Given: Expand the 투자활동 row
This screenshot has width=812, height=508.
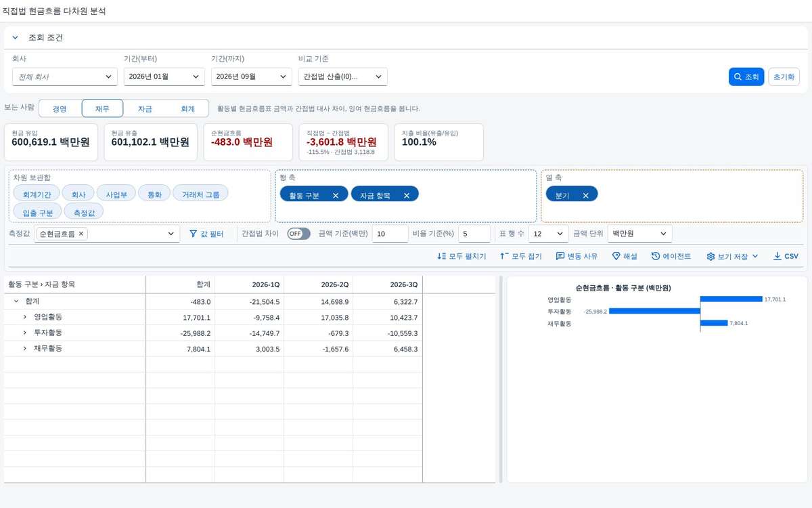Looking at the screenshot, I should click(24, 333).
